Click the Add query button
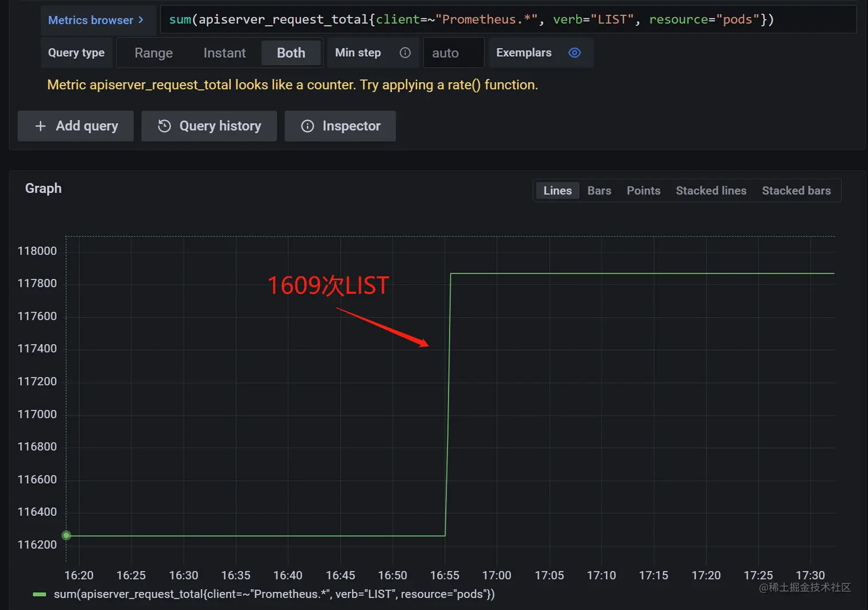Screen dimensions: 868x610 pyautogui.click(x=76, y=126)
